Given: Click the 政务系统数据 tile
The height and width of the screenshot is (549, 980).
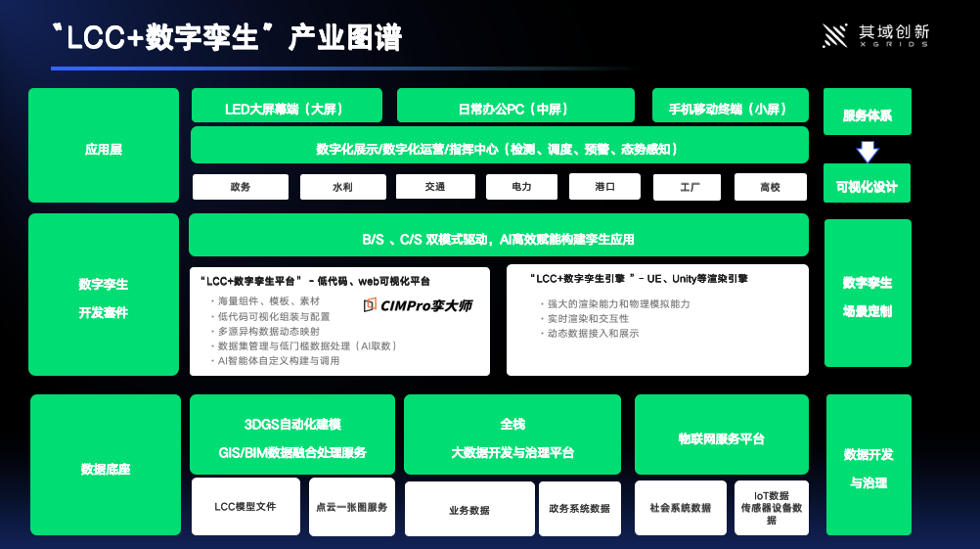Looking at the screenshot, I should coord(580,509).
